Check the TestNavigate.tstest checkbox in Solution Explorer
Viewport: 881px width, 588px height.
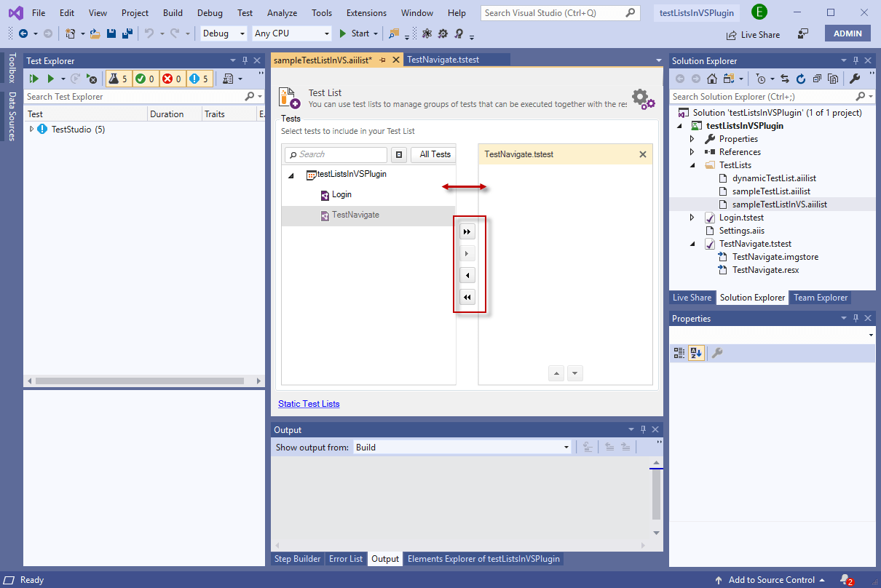point(710,243)
